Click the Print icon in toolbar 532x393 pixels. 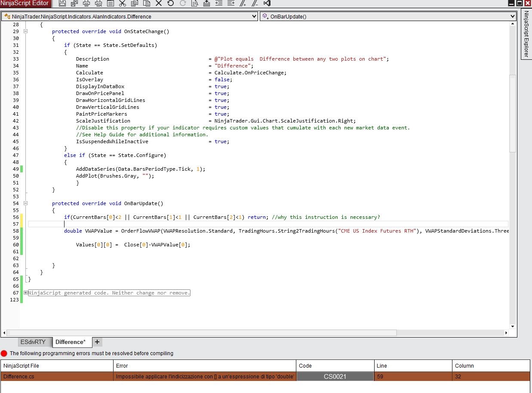coord(86,3)
